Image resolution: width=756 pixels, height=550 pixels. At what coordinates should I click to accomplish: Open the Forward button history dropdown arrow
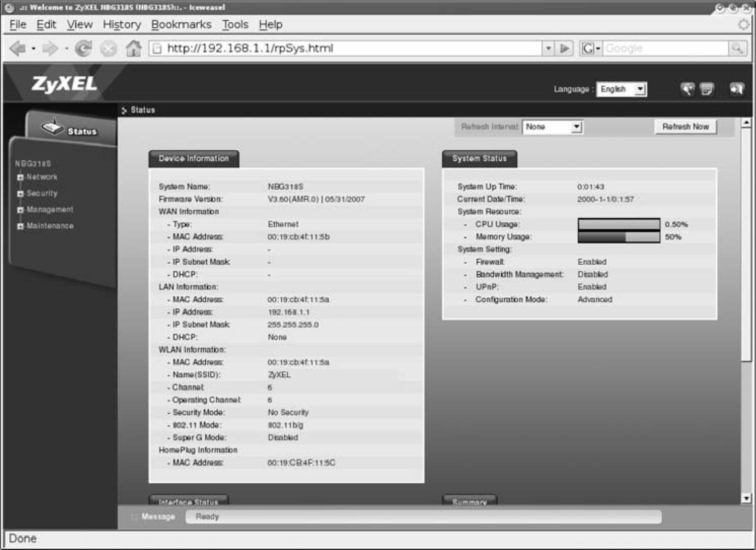(x=66, y=49)
